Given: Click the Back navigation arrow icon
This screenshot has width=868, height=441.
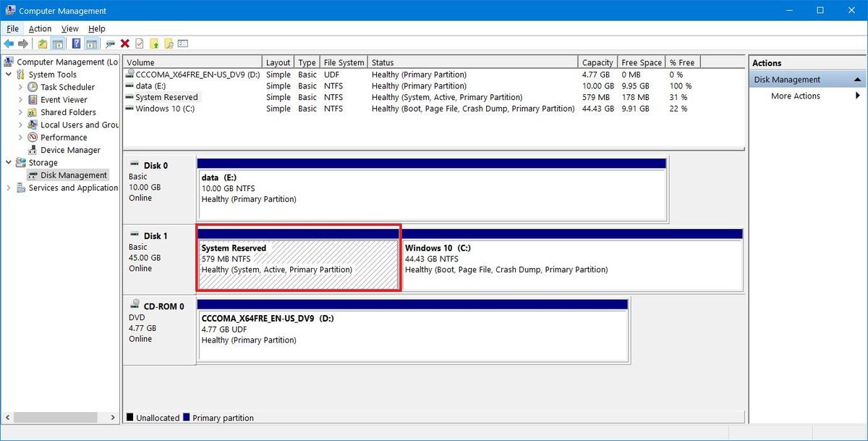Looking at the screenshot, I should click(x=9, y=43).
